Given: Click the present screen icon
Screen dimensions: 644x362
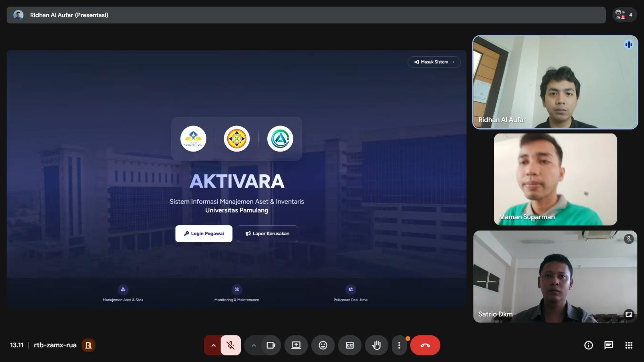Looking at the screenshot, I should click(296, 345).
